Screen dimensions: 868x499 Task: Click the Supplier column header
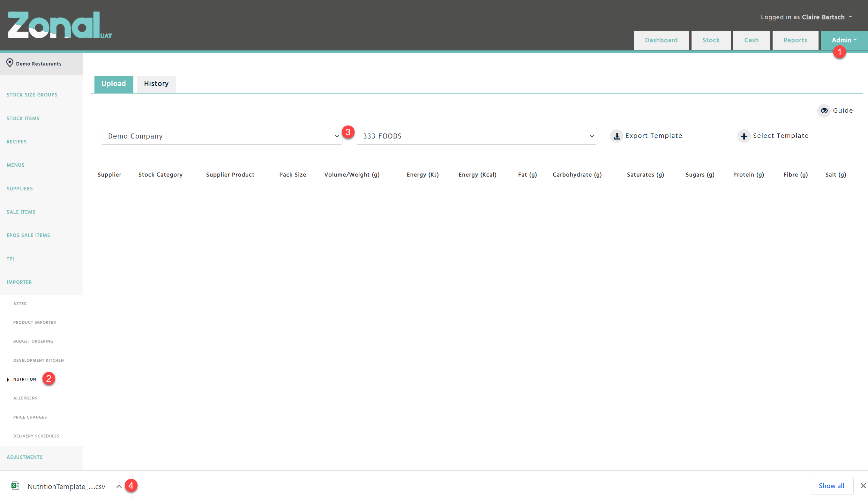(x=109, y=175)
